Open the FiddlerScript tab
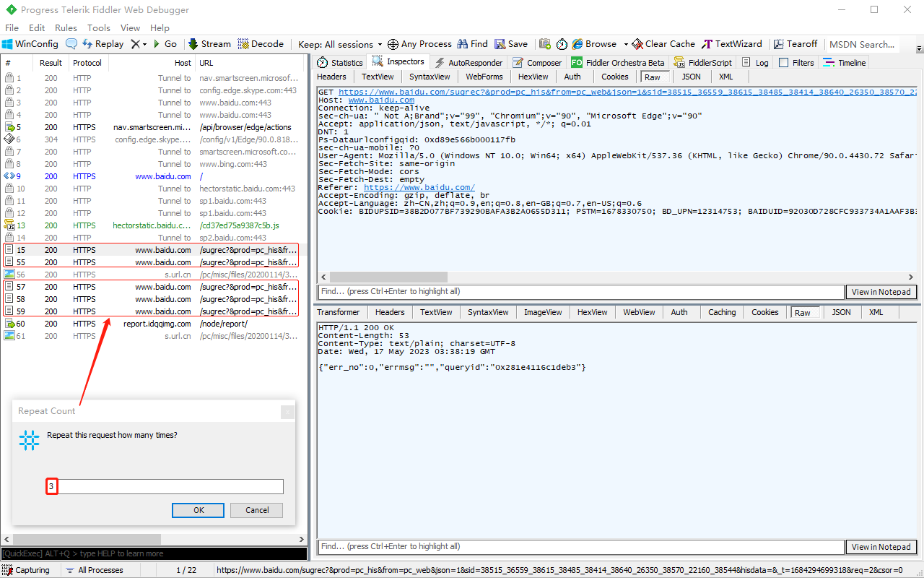The height and width of the screenshot is (578, 924). tap(703, 63)
